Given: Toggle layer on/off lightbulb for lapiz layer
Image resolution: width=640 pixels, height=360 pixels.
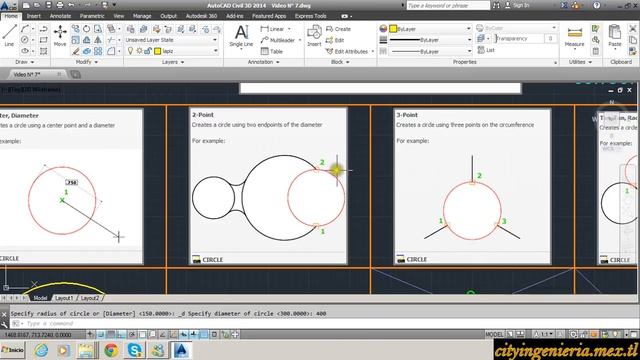Looking at the screenshot, I should (x=130, y=51).
